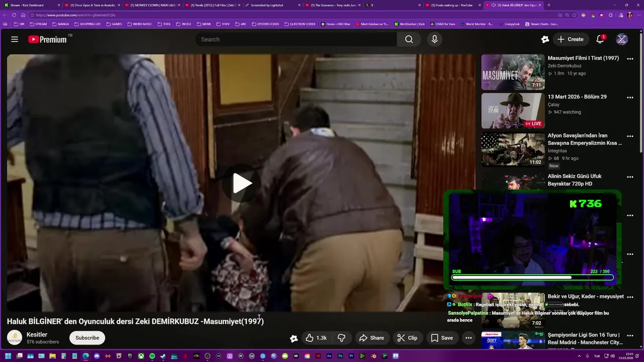644x362 pixels.
Task: Open Kesitler channel name link
Action: (x=37, y=335)
